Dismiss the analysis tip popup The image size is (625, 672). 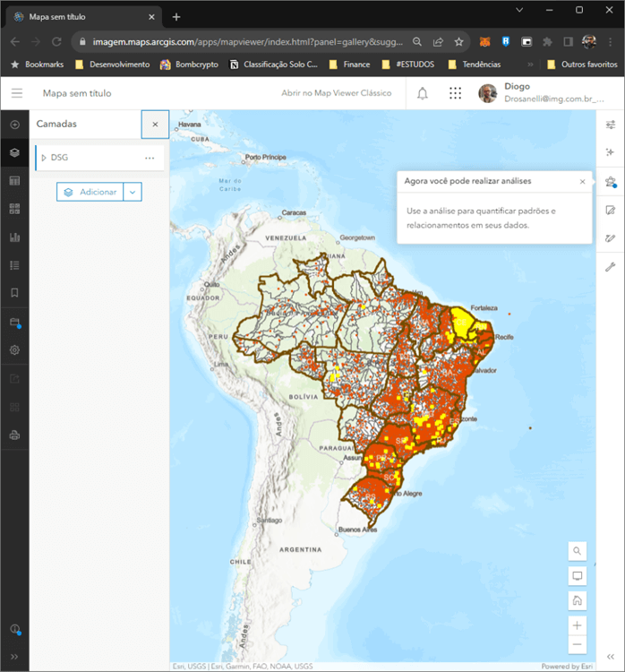coord(582,181)
